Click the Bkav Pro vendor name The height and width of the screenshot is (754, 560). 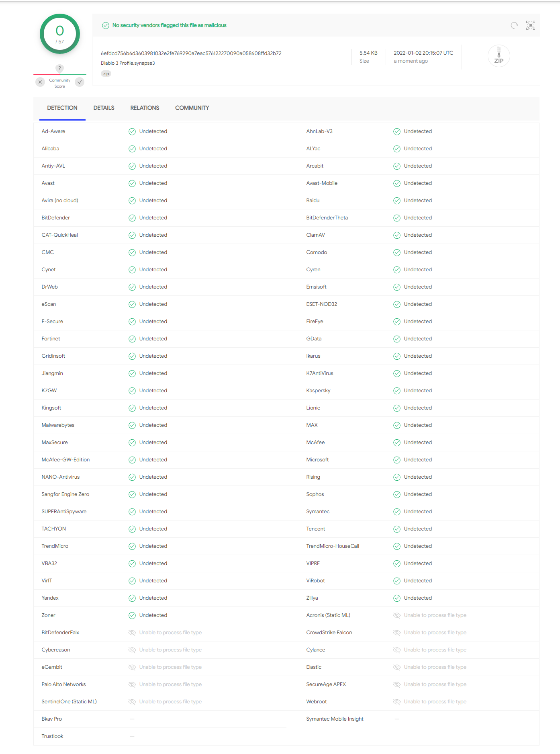click(x=52, y=719)
